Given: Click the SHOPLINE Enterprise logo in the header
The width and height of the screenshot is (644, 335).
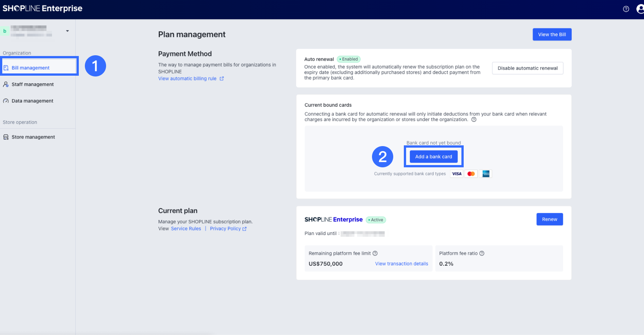Looking at the screenshot, I should [x=42, y=8].
